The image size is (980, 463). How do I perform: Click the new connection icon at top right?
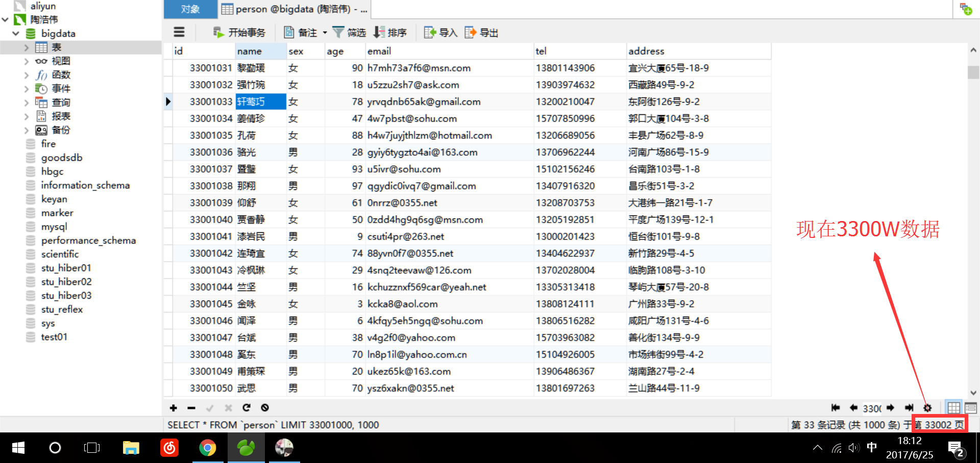coord(966,9)
